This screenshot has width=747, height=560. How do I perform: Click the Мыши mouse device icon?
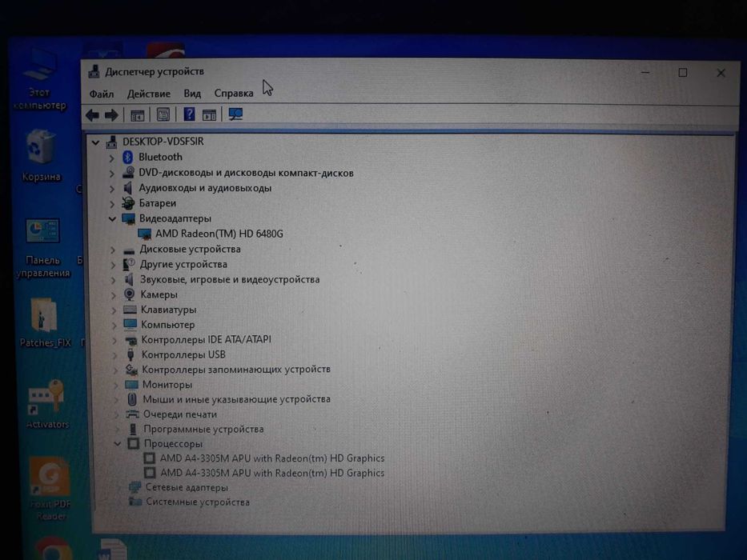[132, 399]
